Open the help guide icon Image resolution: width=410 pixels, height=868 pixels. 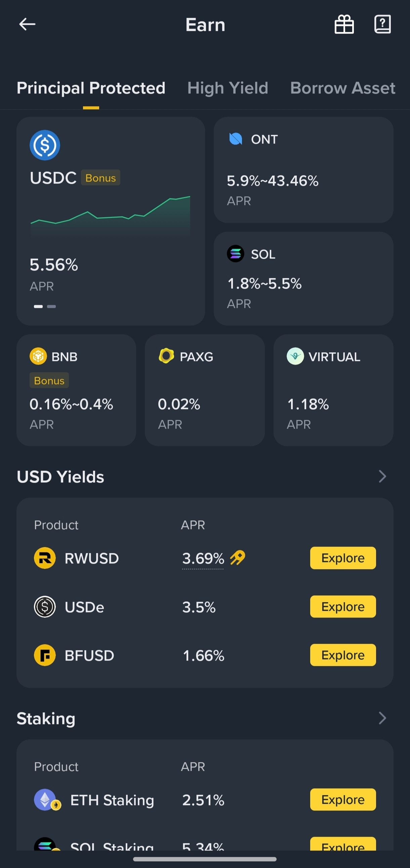pos(382,24)
